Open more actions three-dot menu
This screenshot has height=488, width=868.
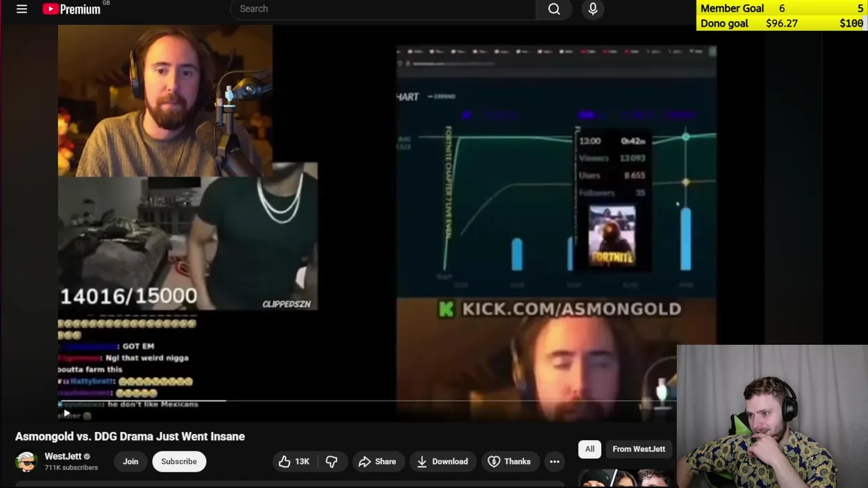(555, 462)
